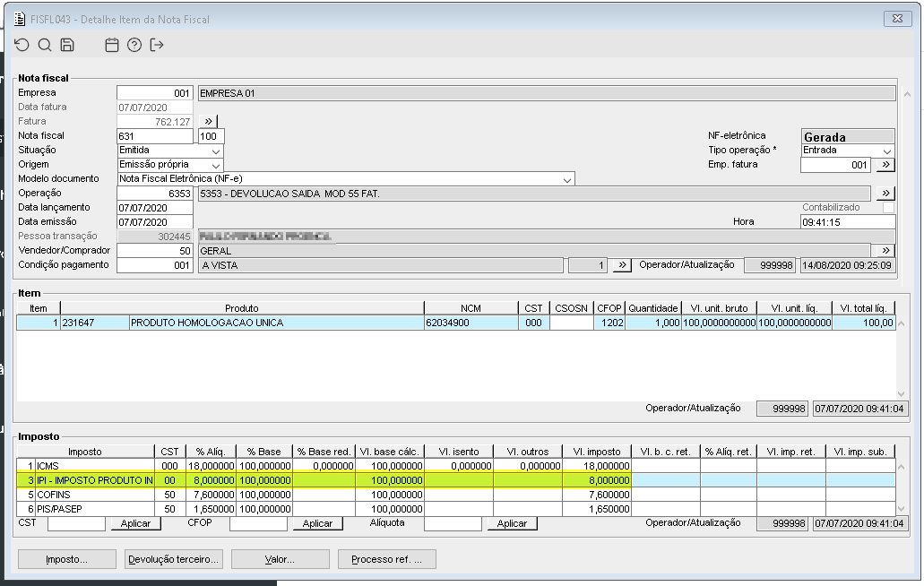Image resolution: width=924 pixels, height=586 pixels.
Task: Open the calendar toolbar icon
Action: click(x=112, y=45)
